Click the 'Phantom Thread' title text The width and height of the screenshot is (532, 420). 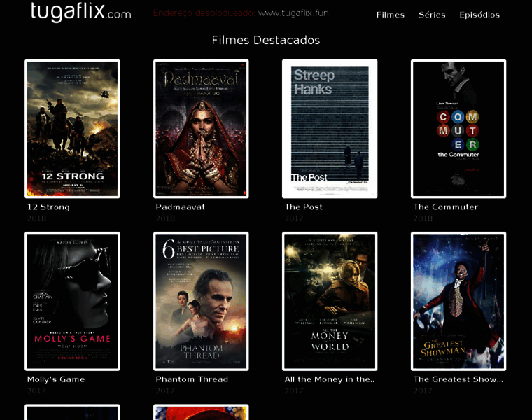coord(192,379)
